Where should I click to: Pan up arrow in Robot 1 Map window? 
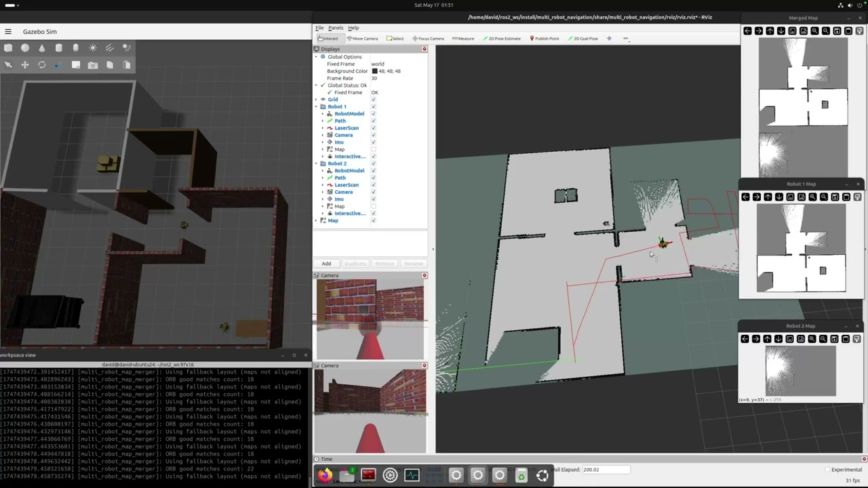[768, 197]
